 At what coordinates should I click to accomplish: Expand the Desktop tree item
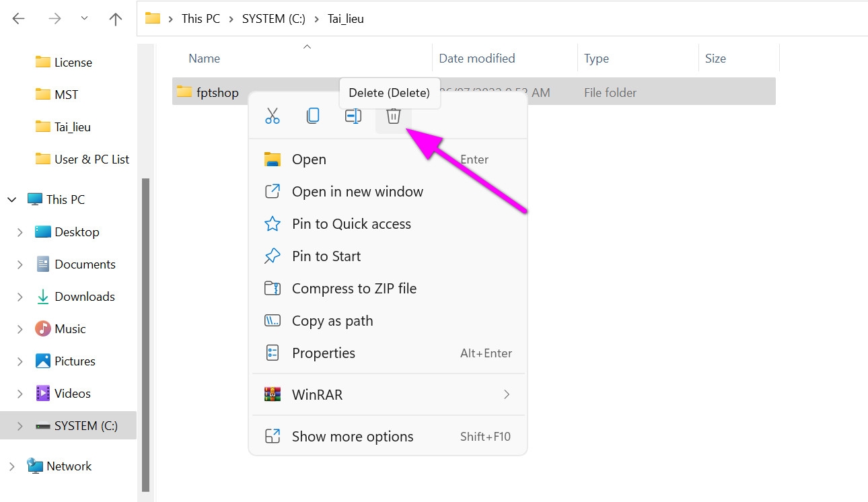tap(20, 231)
